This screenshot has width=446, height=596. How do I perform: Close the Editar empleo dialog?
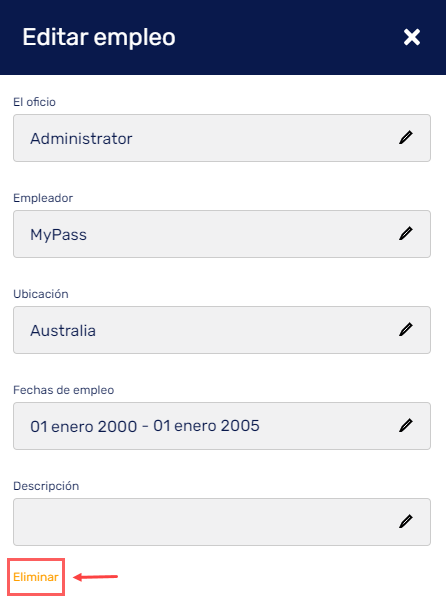[412, 37]
